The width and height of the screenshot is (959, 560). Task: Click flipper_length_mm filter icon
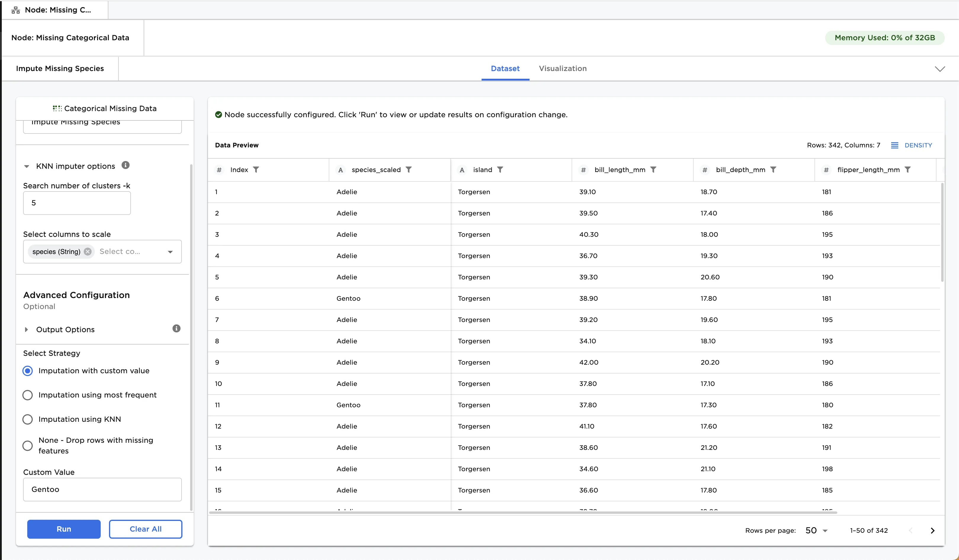pyautogui.click(x=908, y=170)
